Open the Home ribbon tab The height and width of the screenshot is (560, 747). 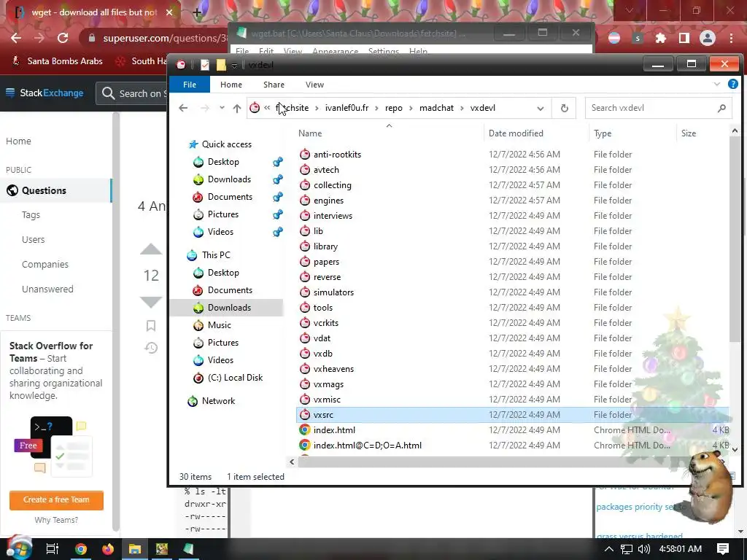point(231,85)
